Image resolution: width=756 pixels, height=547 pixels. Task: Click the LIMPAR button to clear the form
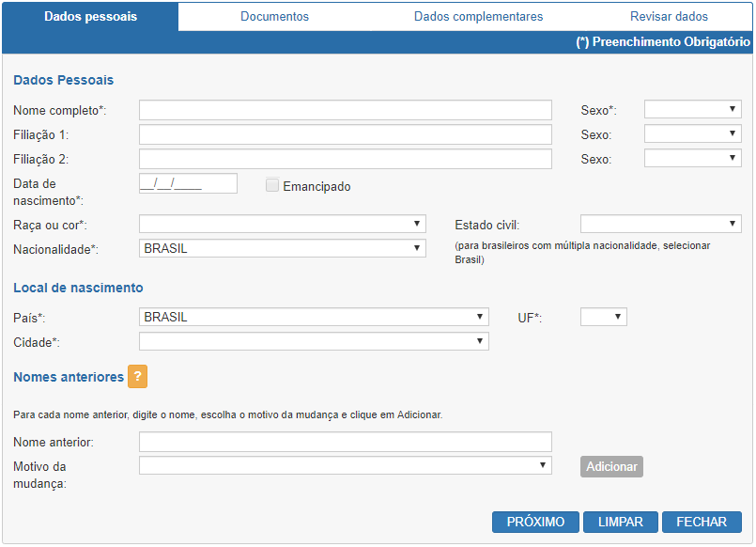(x=621, y=522)
